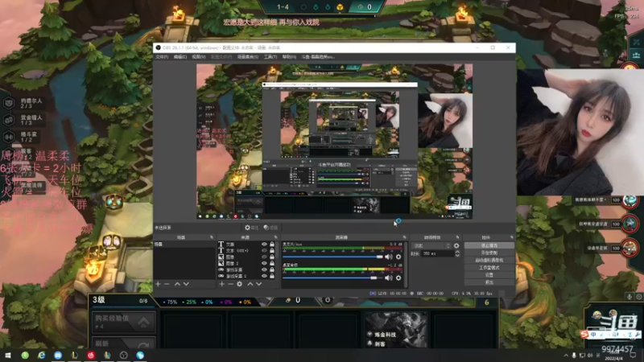Toggle the lock on the image 2 source
This screenshot has height=362, width=644.
click(272, 263)
